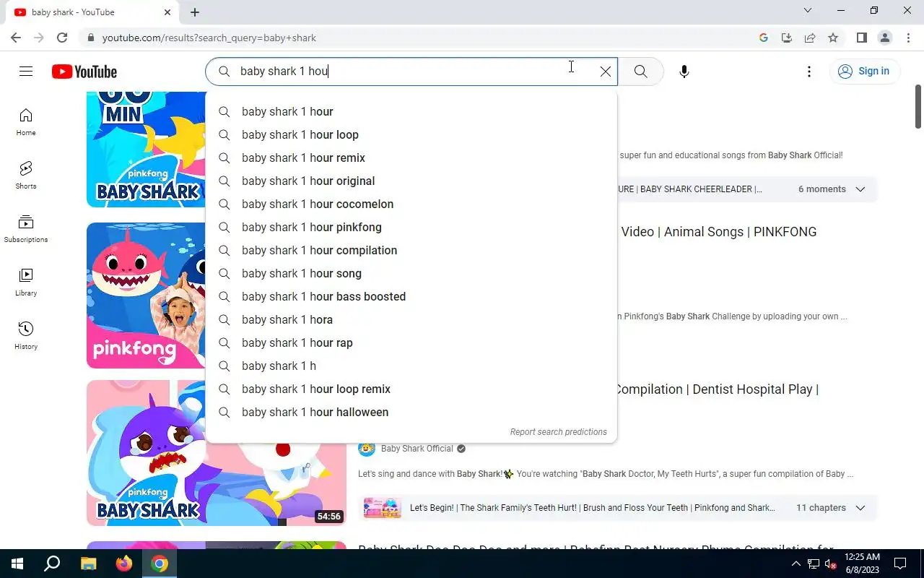Viewport: 924px width, 578px height.
Task: Choose suggestion 'baby shark 1 hour'
Action: 411,111
